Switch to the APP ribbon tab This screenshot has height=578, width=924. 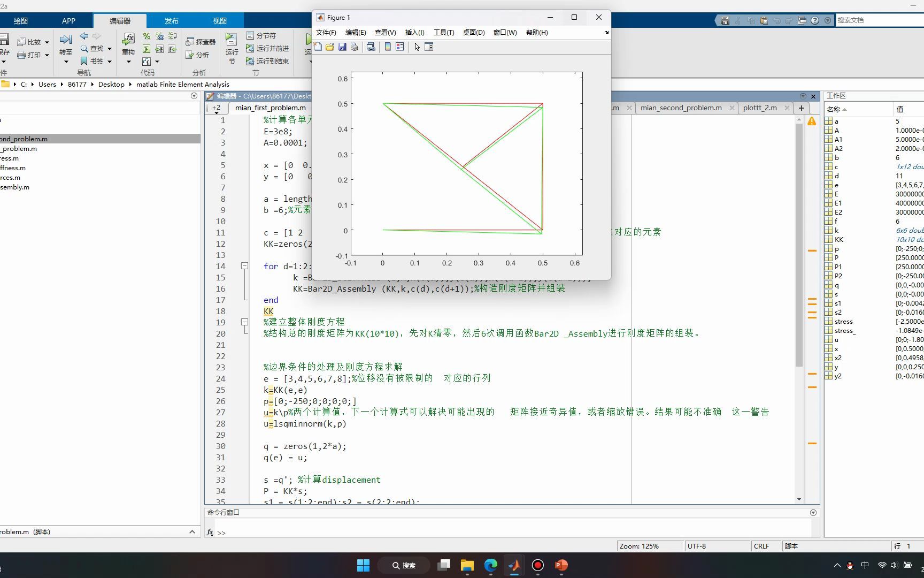pyautogui.click(x=68, y=21)
